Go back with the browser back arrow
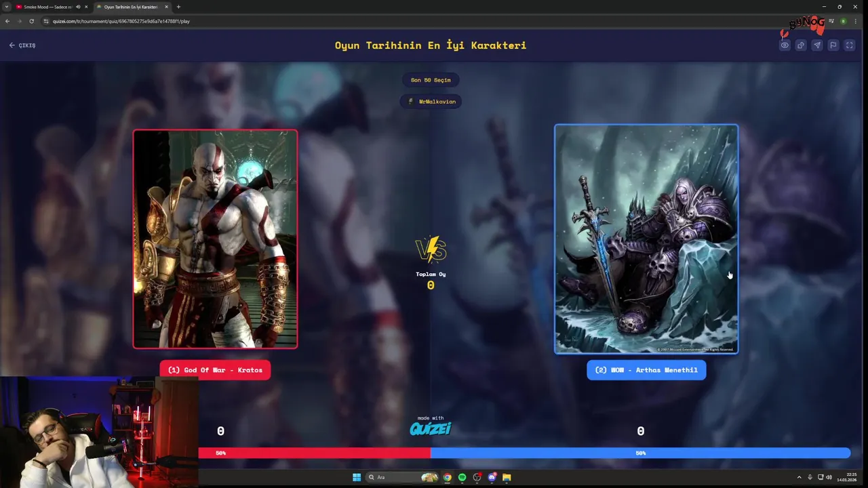Image resolution: width=868 pixels, height=488 pixels. click(x=7, y=21)
